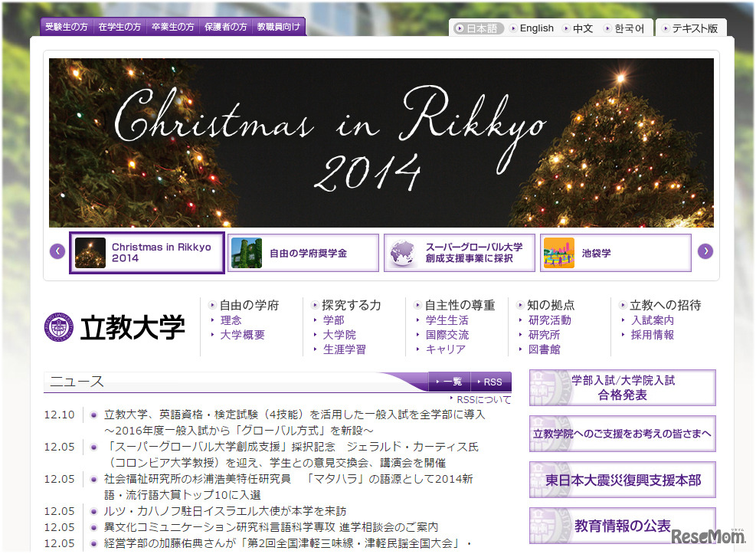Open the 保護者の方 tab
The image size is (756, 554).
[226, 27]
